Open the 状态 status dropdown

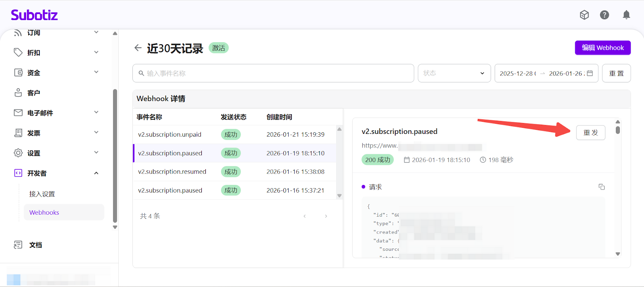[454, 73]
